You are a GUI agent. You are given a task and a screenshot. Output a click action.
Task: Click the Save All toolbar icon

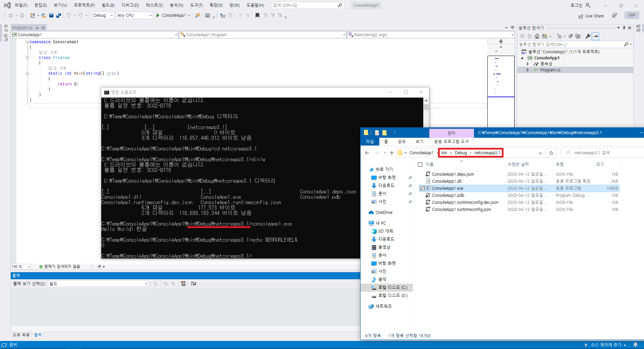click(59, 15)
